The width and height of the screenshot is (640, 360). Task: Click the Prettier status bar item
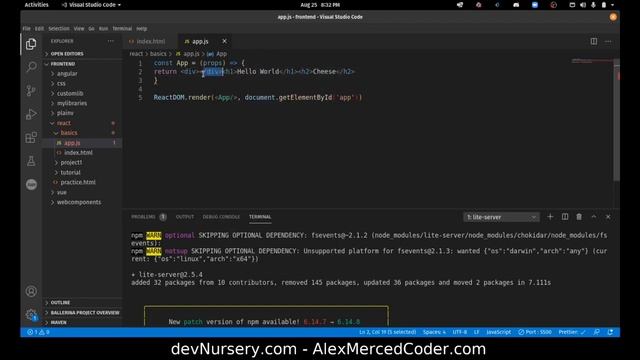pos(572,332)
